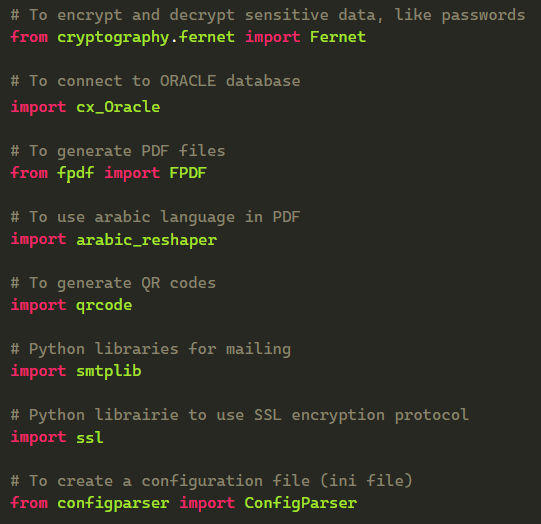Viewport: 541px width, 524px height.
Task: Click the comment about generating PDF files
Action: click(x=118, y=151)
